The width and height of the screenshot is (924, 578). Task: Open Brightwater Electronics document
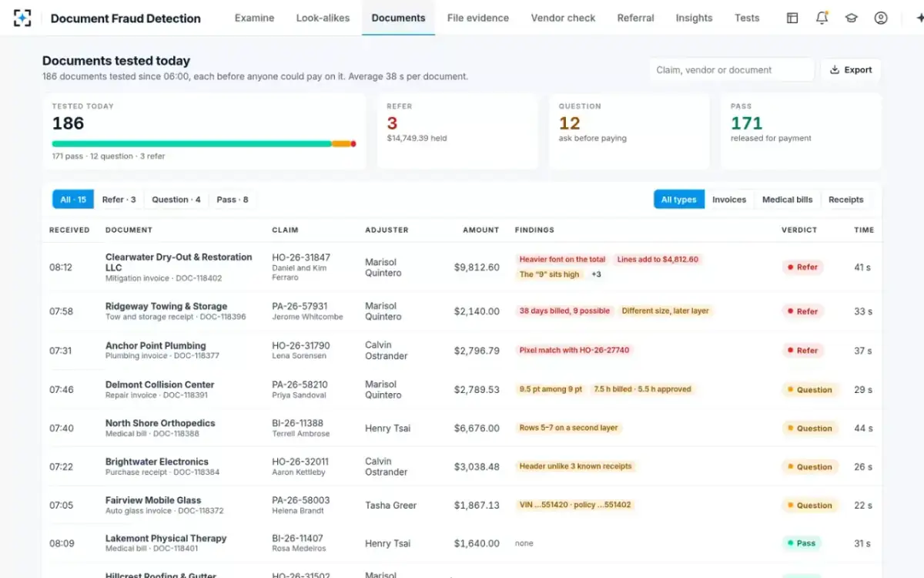(157, 461)
